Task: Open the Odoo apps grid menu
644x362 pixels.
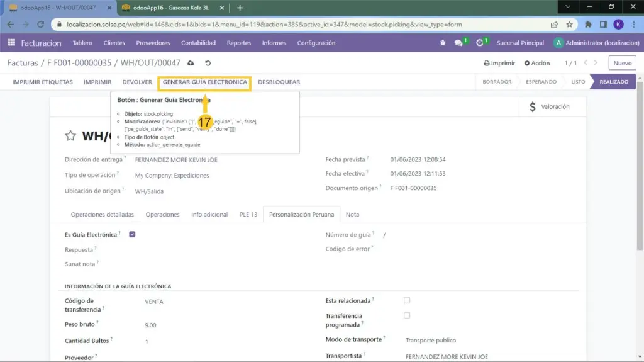Action: click(11, 43)
